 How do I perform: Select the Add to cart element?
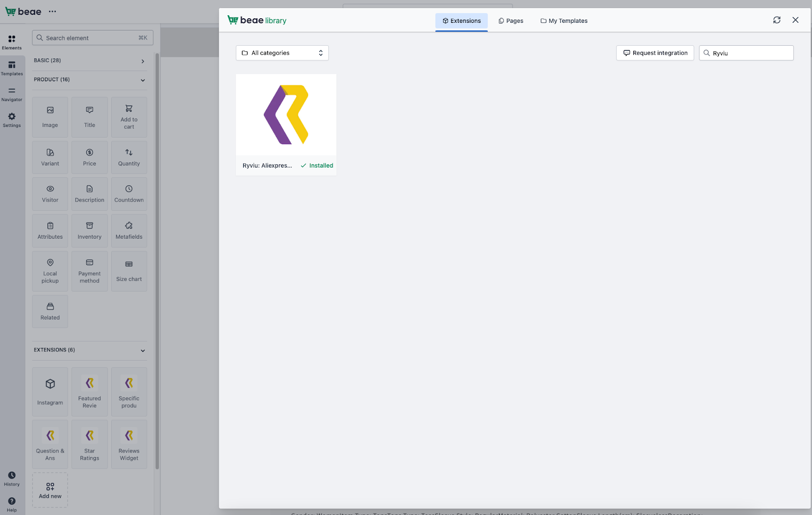(x=129, y=117)
